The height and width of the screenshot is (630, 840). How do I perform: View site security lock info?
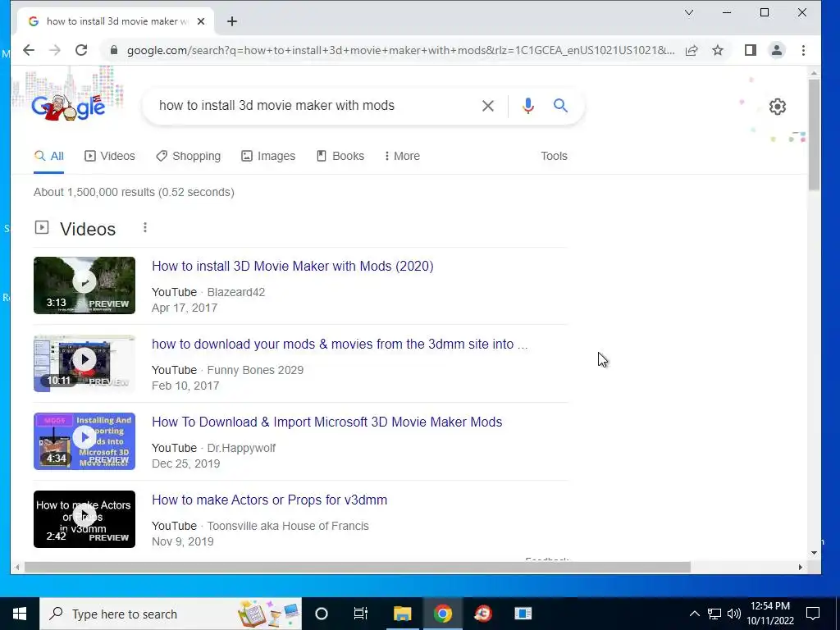pyautogui.click(x=113, y=50)
